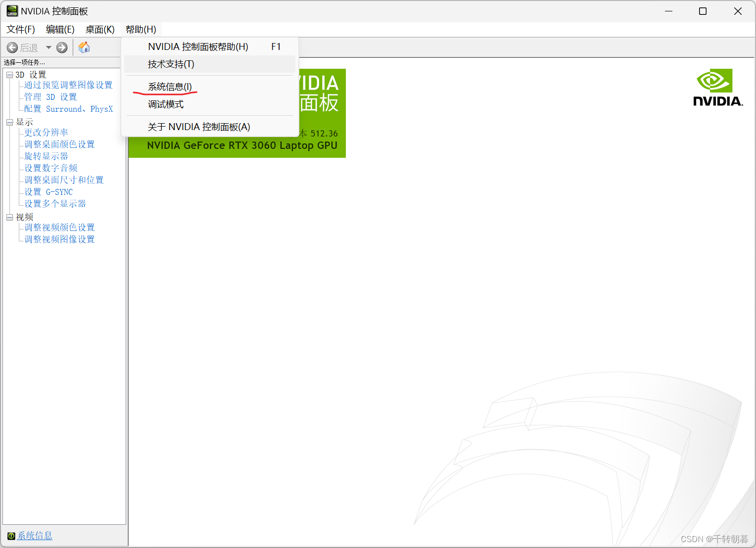Select 关于 NVIDIA 控制面板(A) entry
Image resolution: width=756 pixels, height=548 pixels.
[x=210, y=127]
